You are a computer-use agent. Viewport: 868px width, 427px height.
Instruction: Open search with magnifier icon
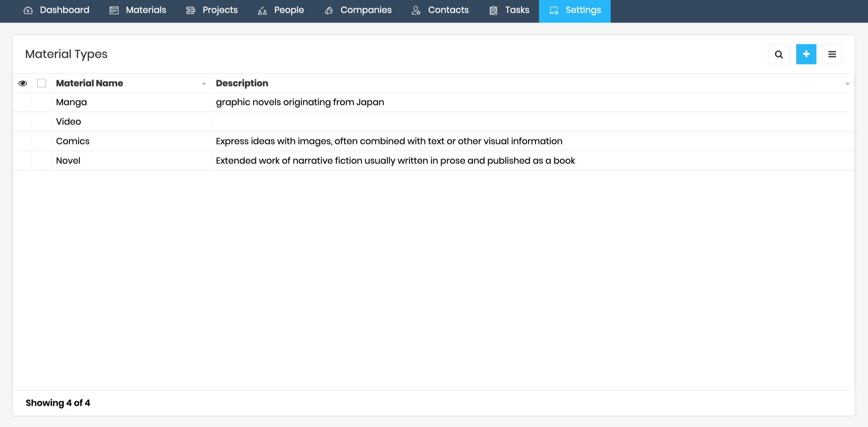point(779,54)
